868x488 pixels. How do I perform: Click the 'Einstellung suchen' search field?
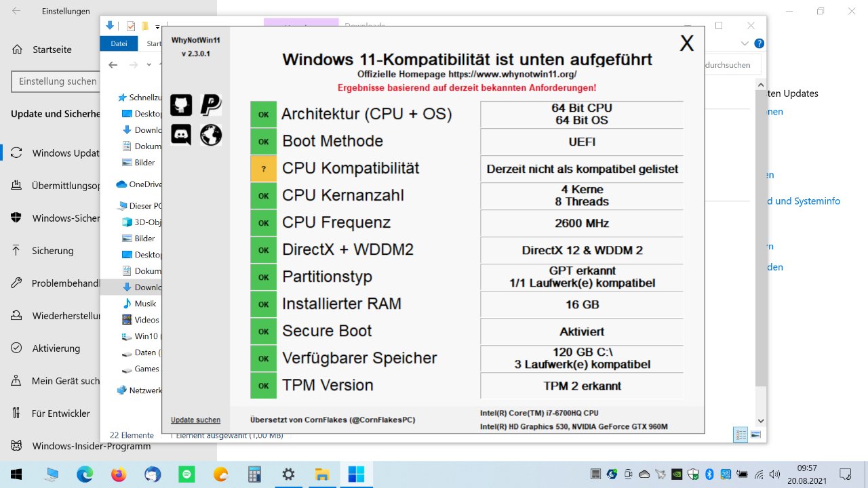56,81
